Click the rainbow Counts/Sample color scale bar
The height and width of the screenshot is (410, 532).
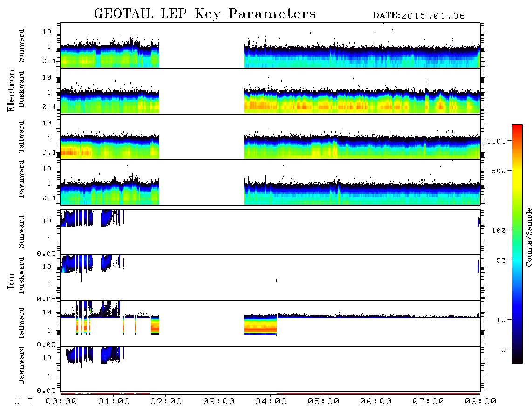[x=517, y=245]
